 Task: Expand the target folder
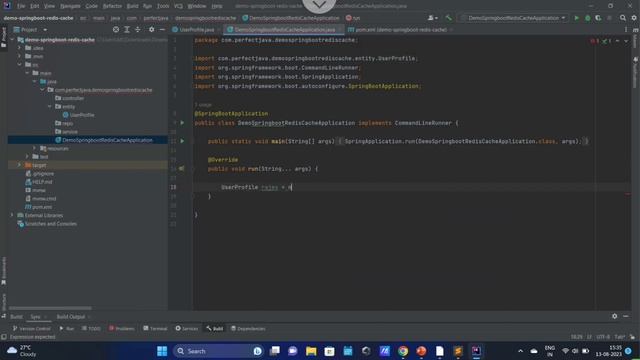coord(19,165)
